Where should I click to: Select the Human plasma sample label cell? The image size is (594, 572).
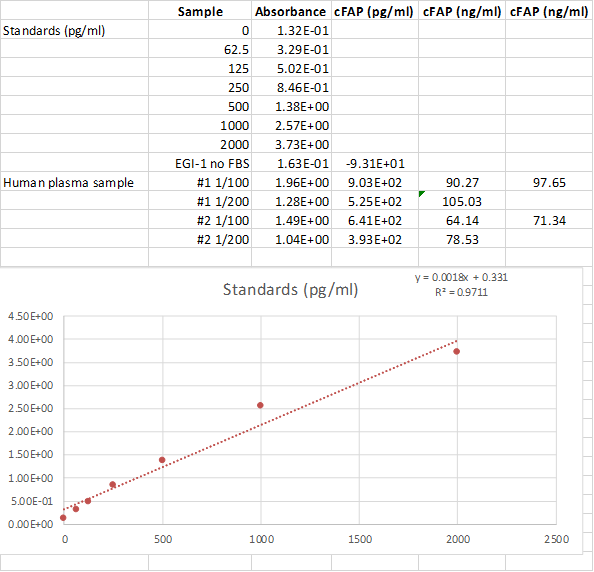74,182
